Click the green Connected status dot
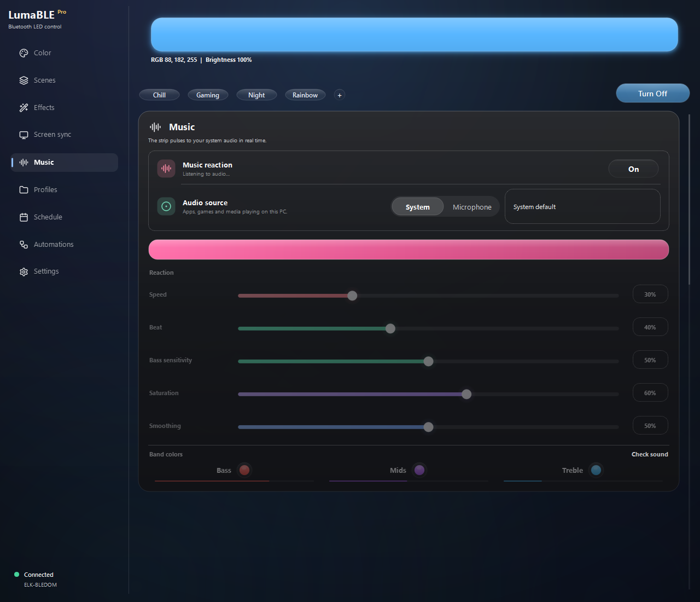This screenshot has width=700, height=602. [x=16, y=575]
